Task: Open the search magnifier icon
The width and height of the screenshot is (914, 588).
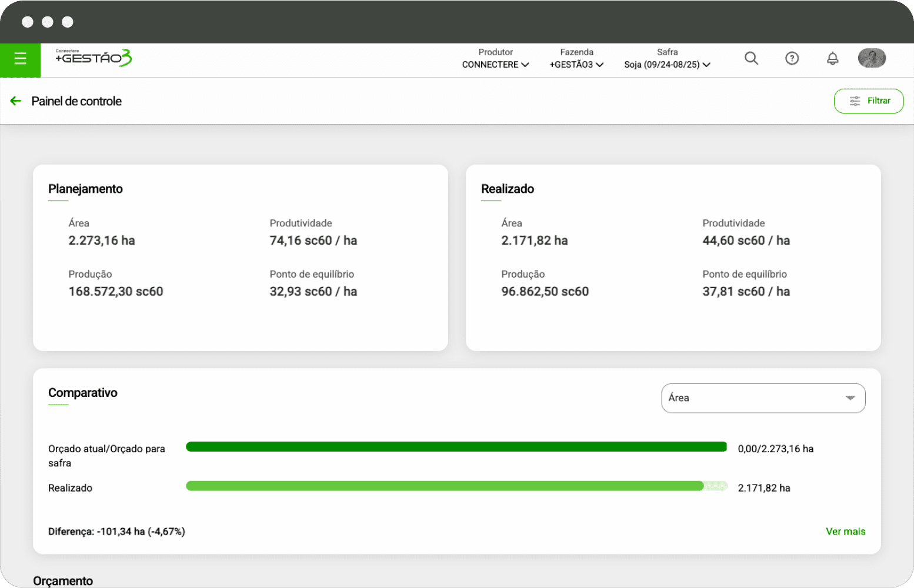Action: [751, 58]
